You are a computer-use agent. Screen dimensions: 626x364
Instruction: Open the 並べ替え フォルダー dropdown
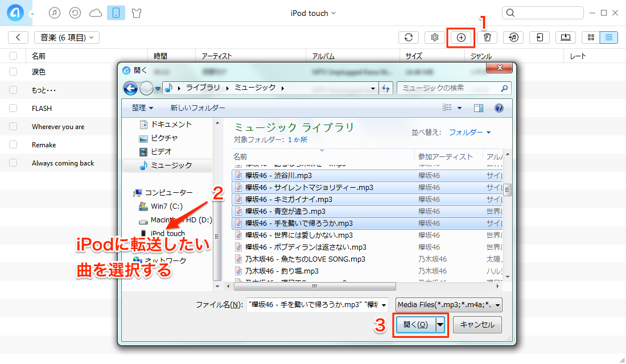pos(469,132)
